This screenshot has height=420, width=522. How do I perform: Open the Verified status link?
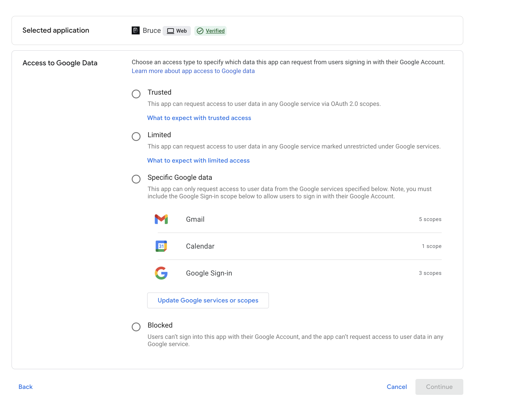pyautogui.click(x=215, y=31)
